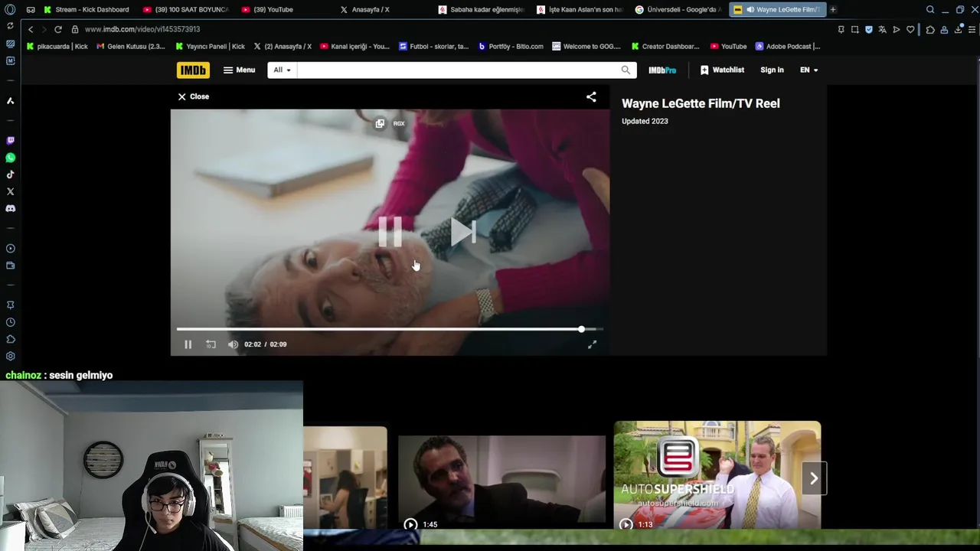Screen dimensions: 980x551
Task: Add page to favorites heart icon
Action: coord(910,29)
